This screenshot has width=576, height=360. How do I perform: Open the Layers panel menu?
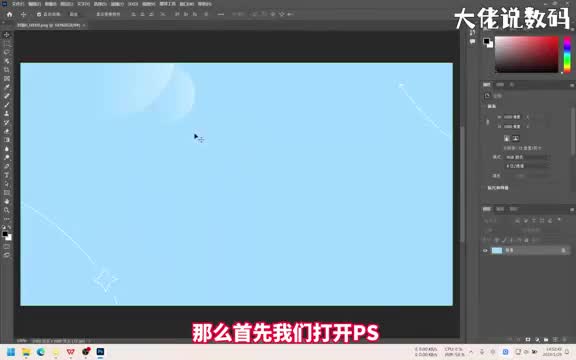(x=572, y=209)
